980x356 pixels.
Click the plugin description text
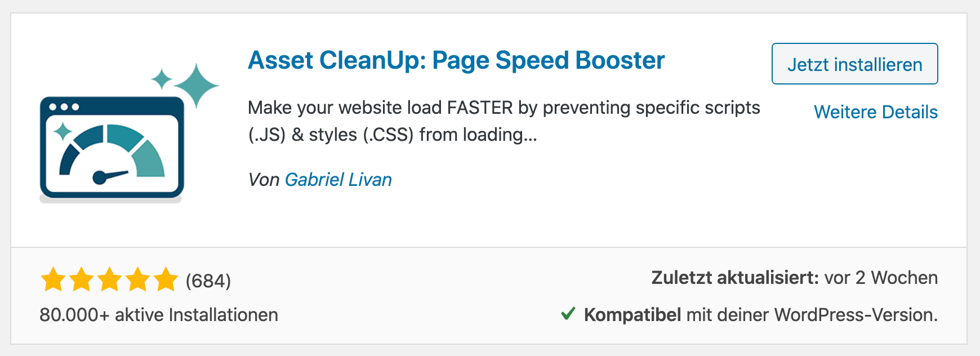point(504,121)
